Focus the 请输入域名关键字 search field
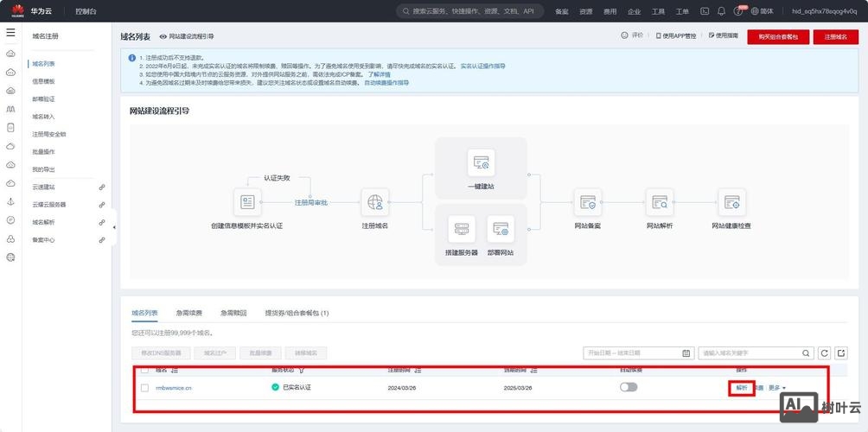Image resolution: width=868 pixels, height=432 pixels. [x=756, y=353]
